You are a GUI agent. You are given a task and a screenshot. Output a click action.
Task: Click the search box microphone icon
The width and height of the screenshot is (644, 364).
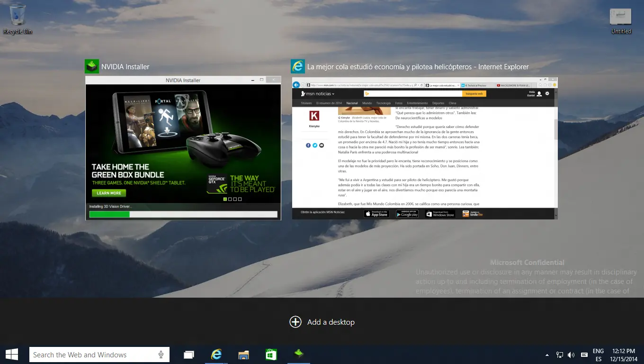(161, 355)
